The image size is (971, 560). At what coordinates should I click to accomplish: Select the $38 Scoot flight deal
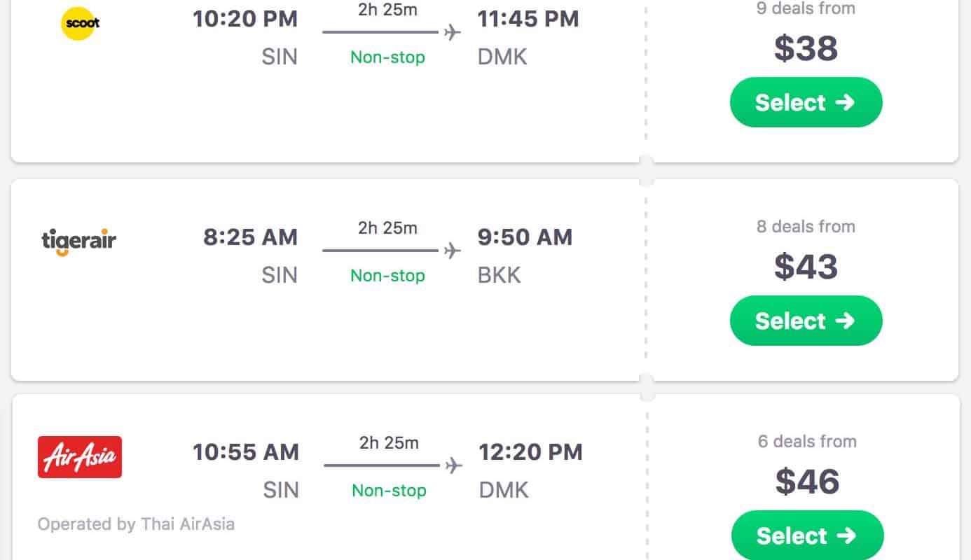[806, 102]
